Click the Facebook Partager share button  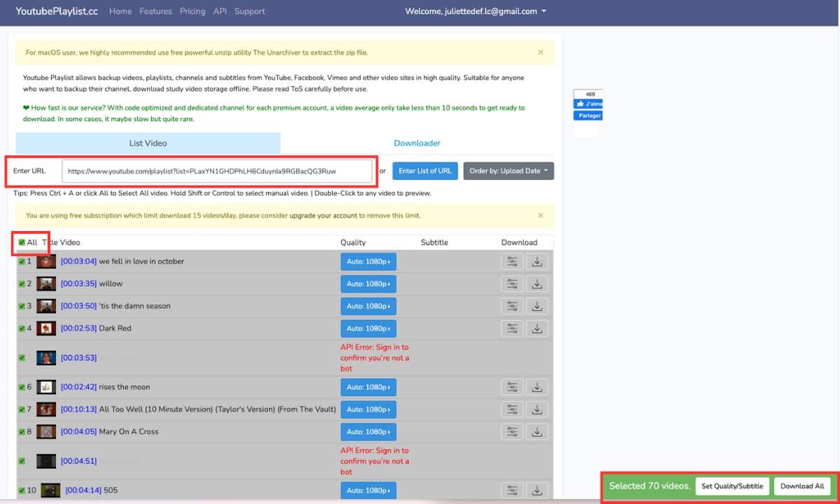[x=589, y=115]
